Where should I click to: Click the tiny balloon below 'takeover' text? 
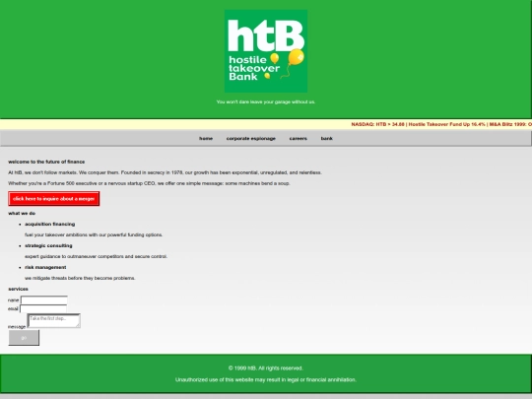pos(267,76)
